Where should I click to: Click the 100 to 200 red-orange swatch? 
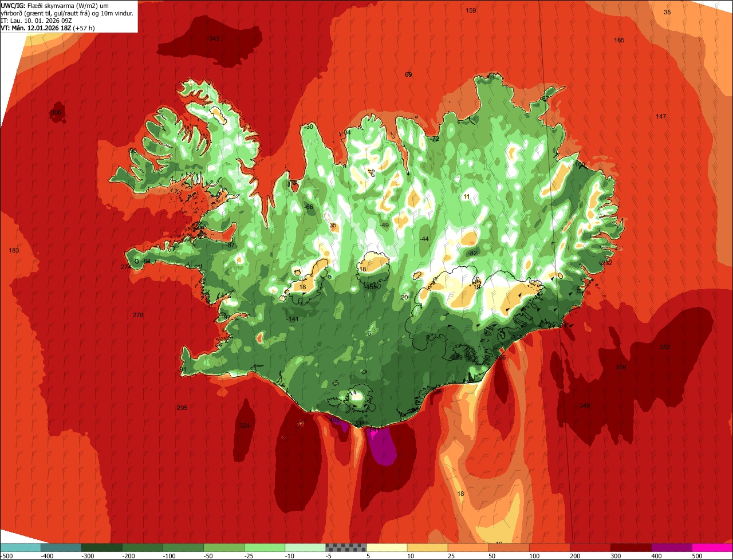(549, 547)
